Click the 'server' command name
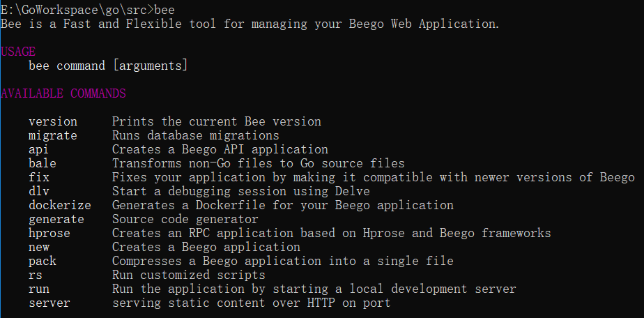 (x=49, y=303)
